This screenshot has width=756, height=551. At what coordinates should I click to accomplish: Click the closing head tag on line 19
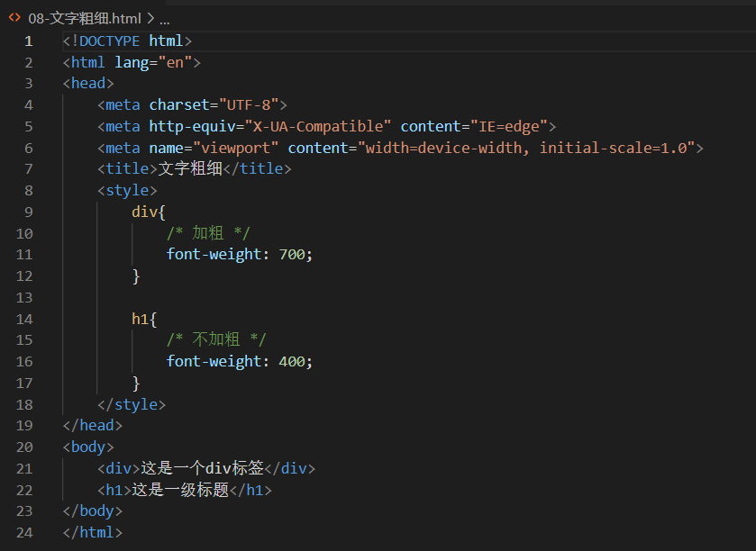tap(93, 425)
